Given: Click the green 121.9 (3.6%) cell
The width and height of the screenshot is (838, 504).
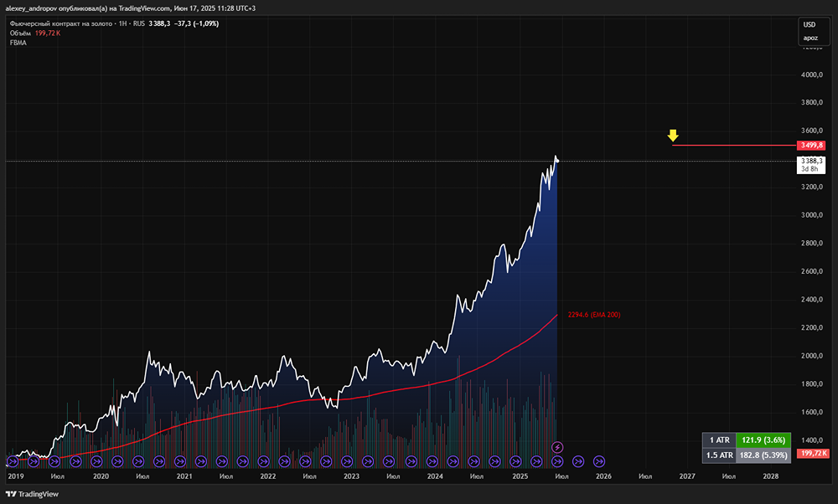Looking at the screenshot, I should click(x=763, y=440).
